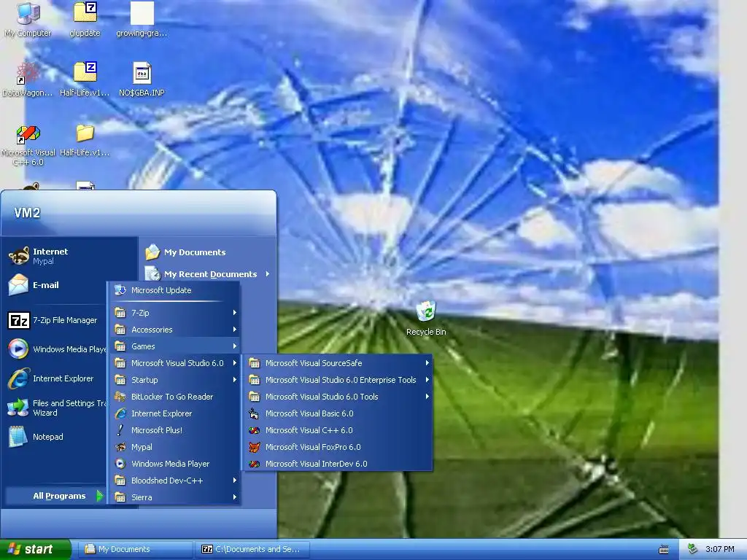
Task: Open the DataWagon shortcut icon
Action: coord(28,79)
